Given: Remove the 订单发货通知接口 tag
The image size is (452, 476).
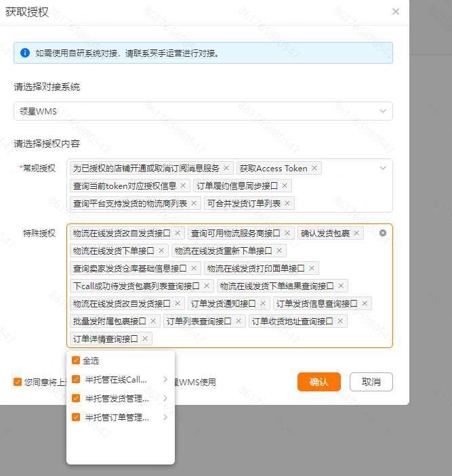Looking at the screenshot, I should click(x=263, y=303).
